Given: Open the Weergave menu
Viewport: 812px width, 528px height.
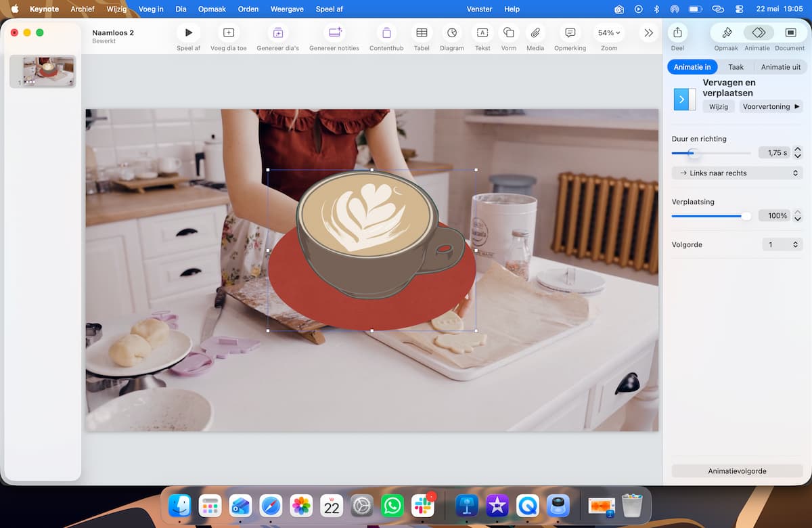Looking at the screenshot, I should 287,9.
